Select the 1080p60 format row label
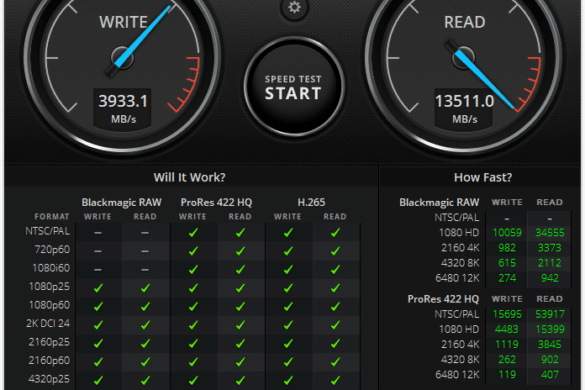 pyautogui.click(x=49, y=305)
